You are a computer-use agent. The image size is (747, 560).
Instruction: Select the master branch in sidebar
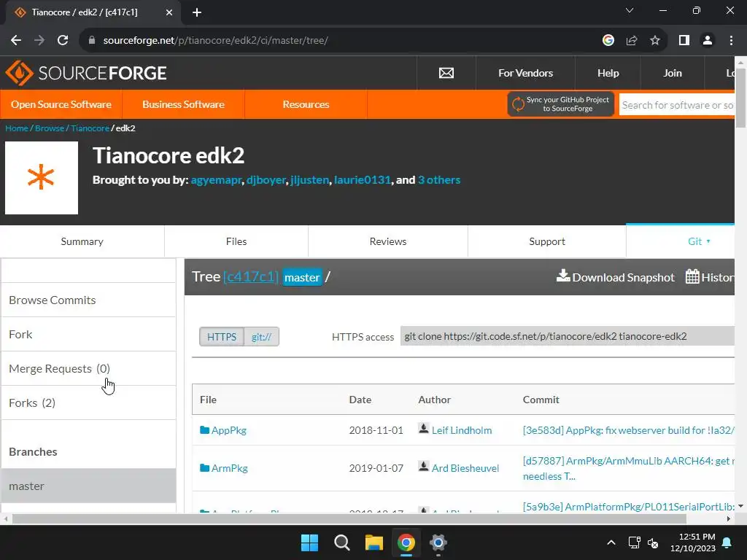(x=88, y=486)
